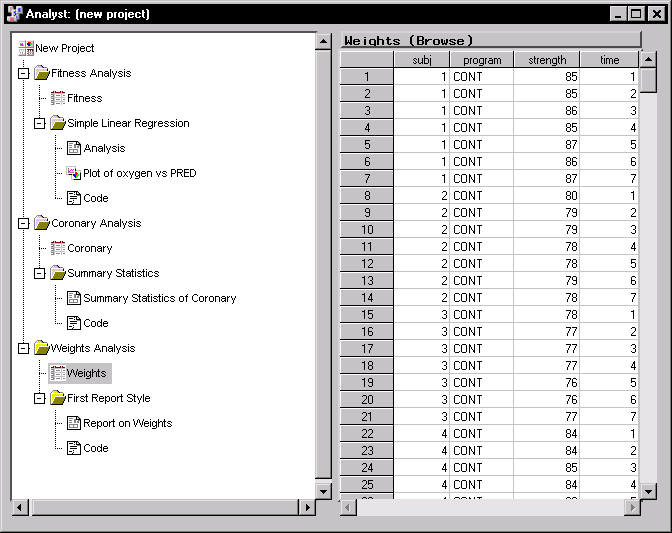This screenshot has height=533, width=672.
Task: Collapse the Fitness Analysis folder
Action: [x=24, y=73]
